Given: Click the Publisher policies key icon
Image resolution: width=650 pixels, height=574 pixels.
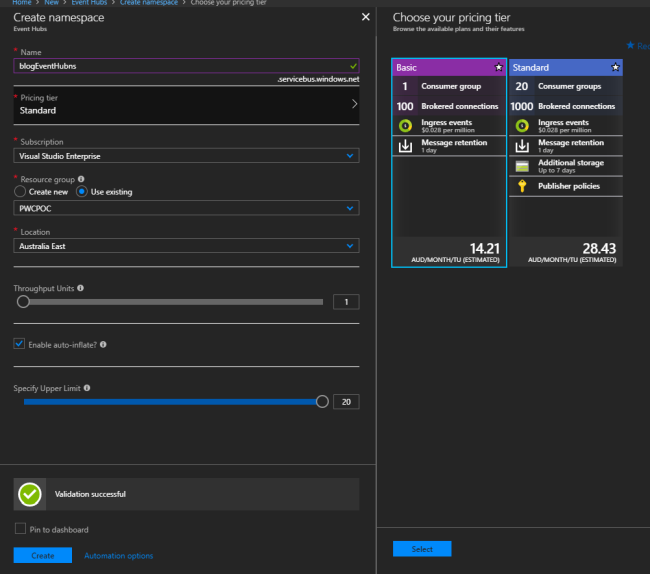Looking at the screenshot, I should tap(521, 186).
